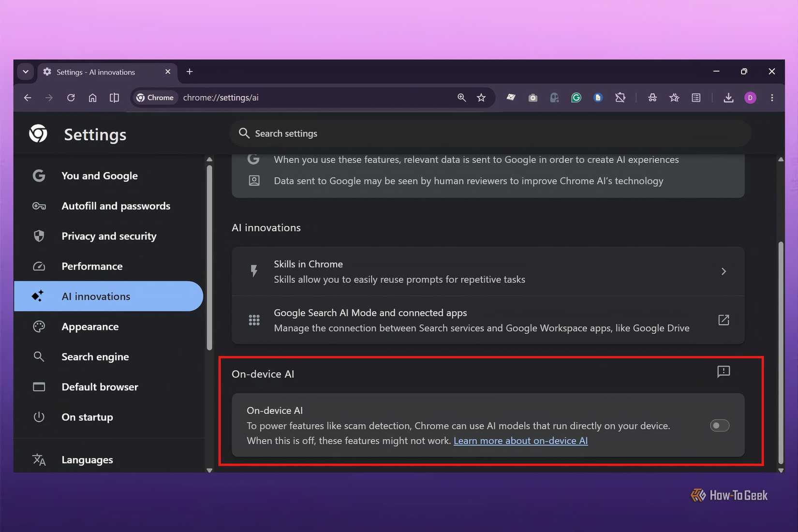Open the Extensions puzzle icon

point(620,98)
